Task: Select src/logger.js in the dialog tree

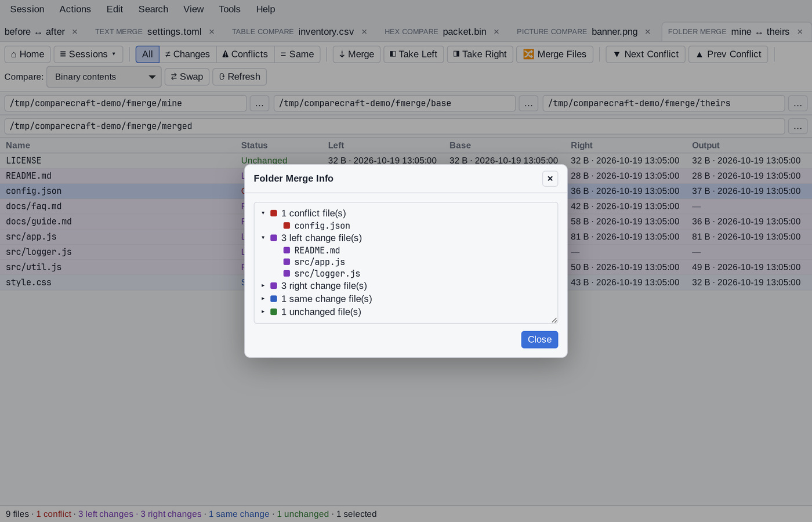Action: click(x=327, y=274)
